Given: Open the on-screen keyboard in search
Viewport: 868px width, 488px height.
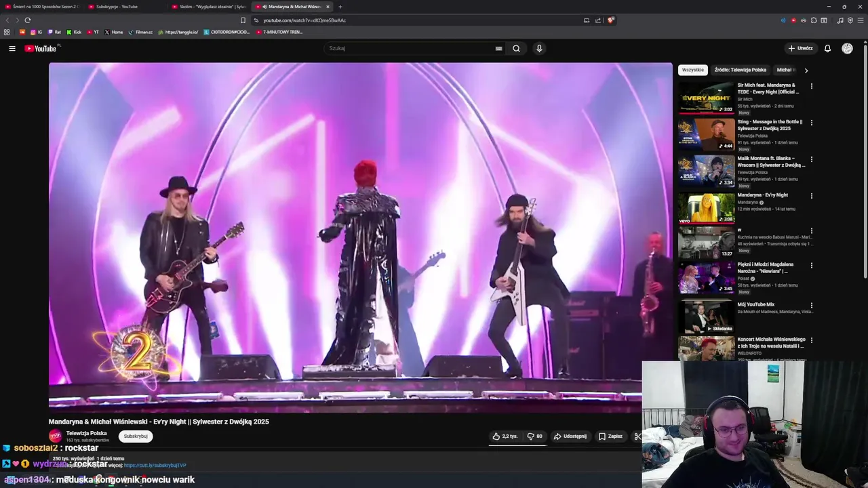Looking at the screenshot, I should (498, 48).
